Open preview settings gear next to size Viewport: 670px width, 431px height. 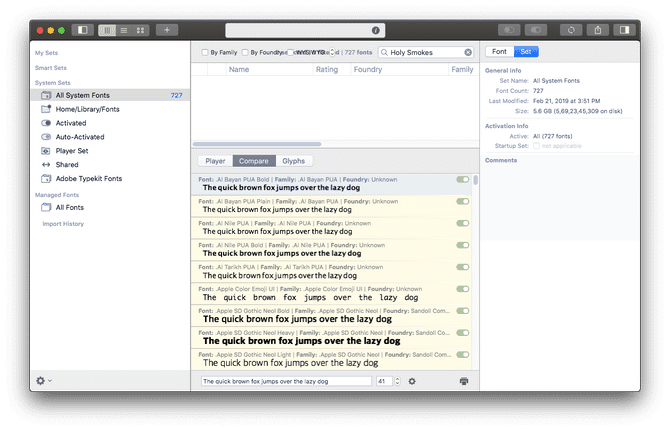pyautogui.click(x=412, y=381)
